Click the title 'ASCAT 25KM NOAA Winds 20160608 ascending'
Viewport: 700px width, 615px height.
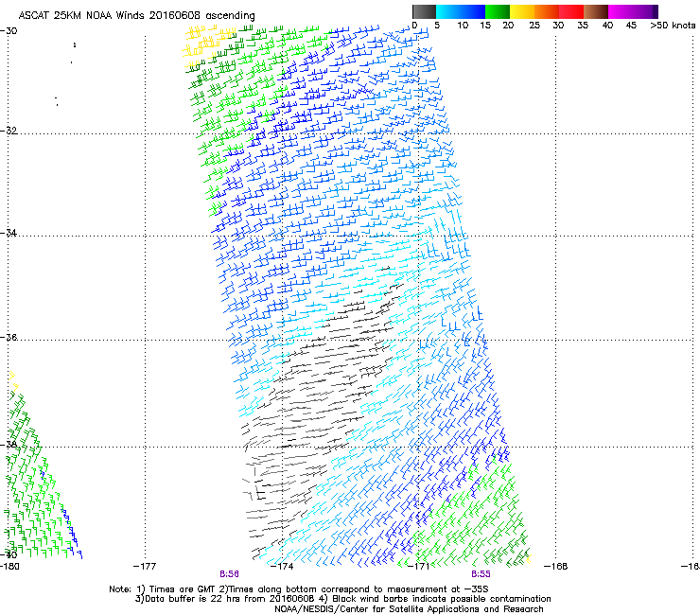(x=136, y=16)
